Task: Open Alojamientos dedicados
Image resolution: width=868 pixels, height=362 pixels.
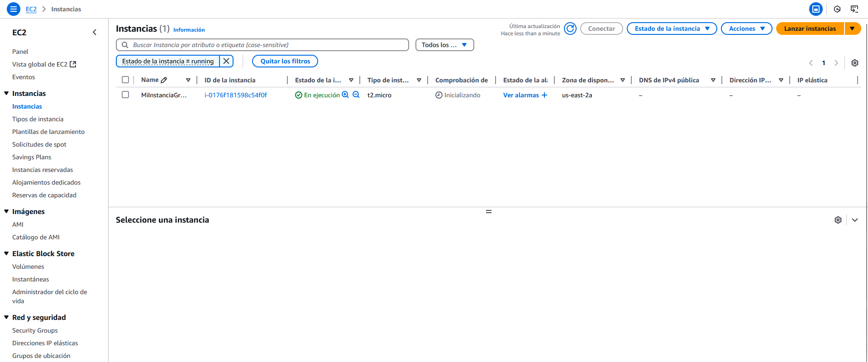Action: click(46, 182)
